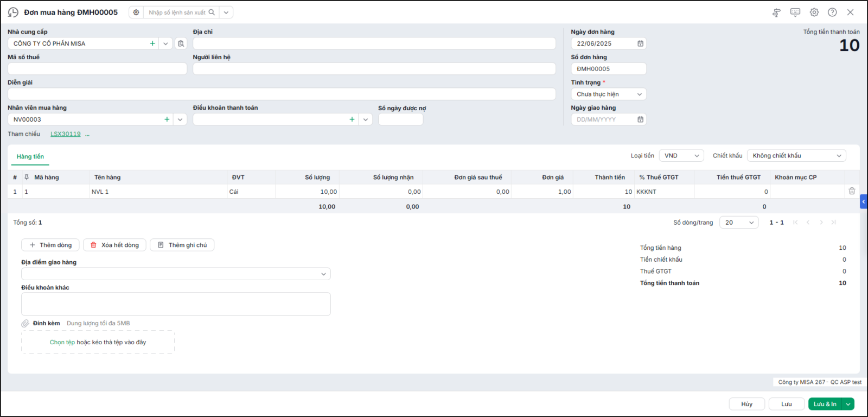Click the Đơn giá sau thuế column header
The height and width of the screenshot is (417, 868).
click(x=478, y=177)
